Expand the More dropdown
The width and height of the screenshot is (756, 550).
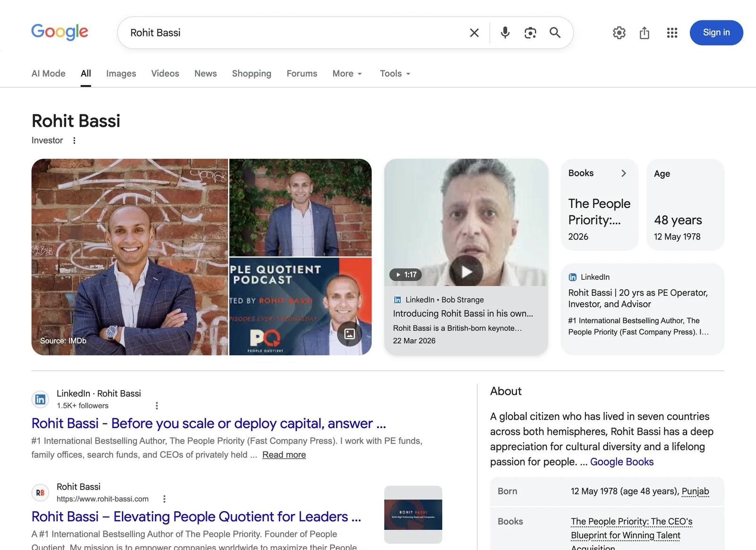click(x=347, y=73)
